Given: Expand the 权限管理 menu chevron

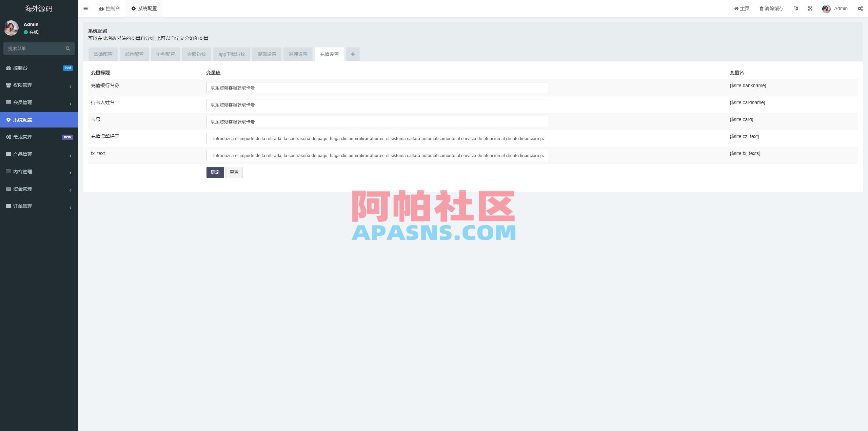Looking at the screenshot, I should 71,86.
